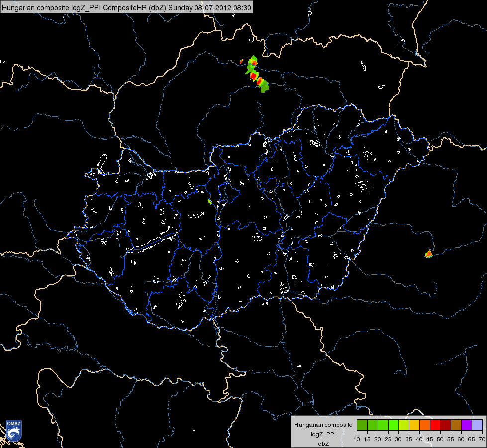The height and width of the screenshot is (448, 487).
Task: Click 'dbZ' unit label in the legend
Action: coord(323,444)
